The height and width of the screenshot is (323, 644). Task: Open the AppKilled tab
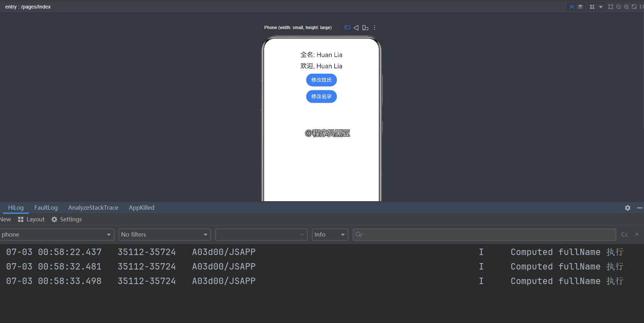coord(142,208)
